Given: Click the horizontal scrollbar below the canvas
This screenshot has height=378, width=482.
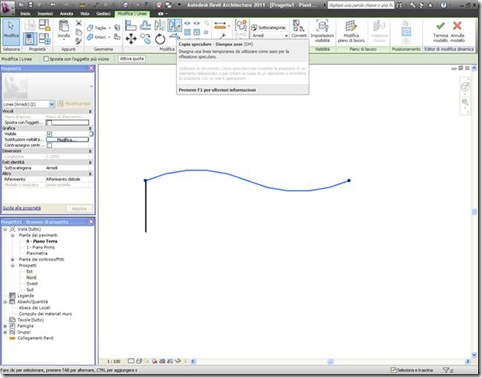Looking at the screenshot, I should click(330, 361).
